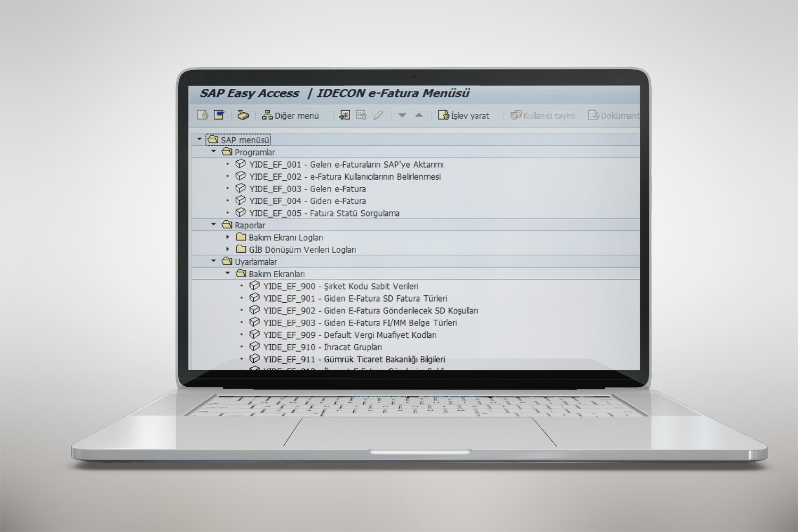Open YIDE_EF_004 - Giden e-Fatura entry

click(307, 201)
